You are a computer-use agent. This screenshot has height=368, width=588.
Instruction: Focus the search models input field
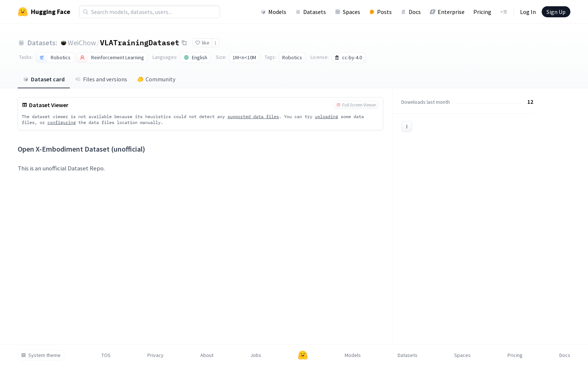pyautogui.click(x=150, y=12)
